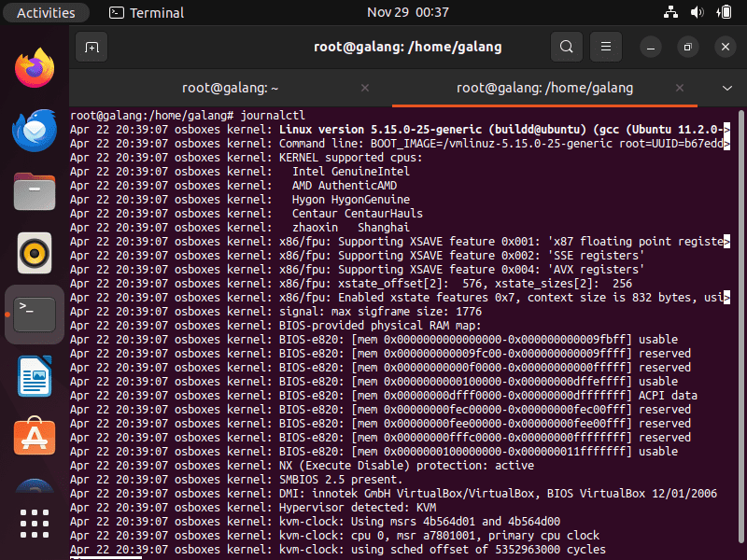Maximize the terminal window
Viewport: 747px width, 560px height.
tap(688, 47)
